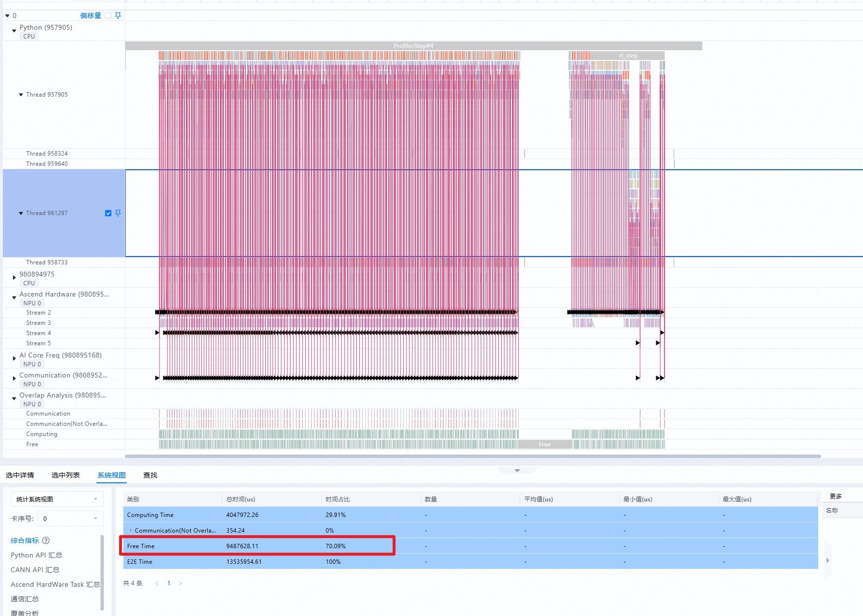
Task: Expand the Communication(Not Overla... table row
Action: pos(131,530)
